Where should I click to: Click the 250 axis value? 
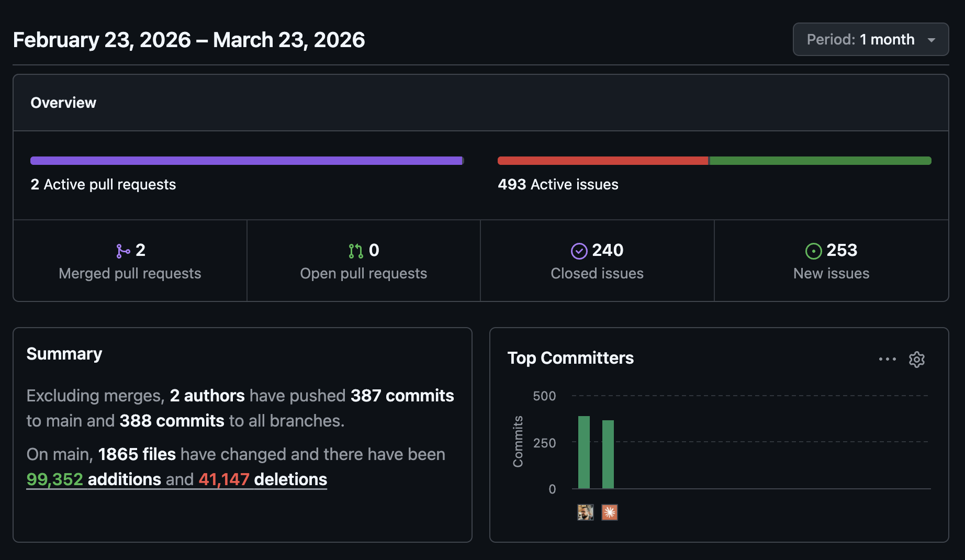(x=544, y=443)
